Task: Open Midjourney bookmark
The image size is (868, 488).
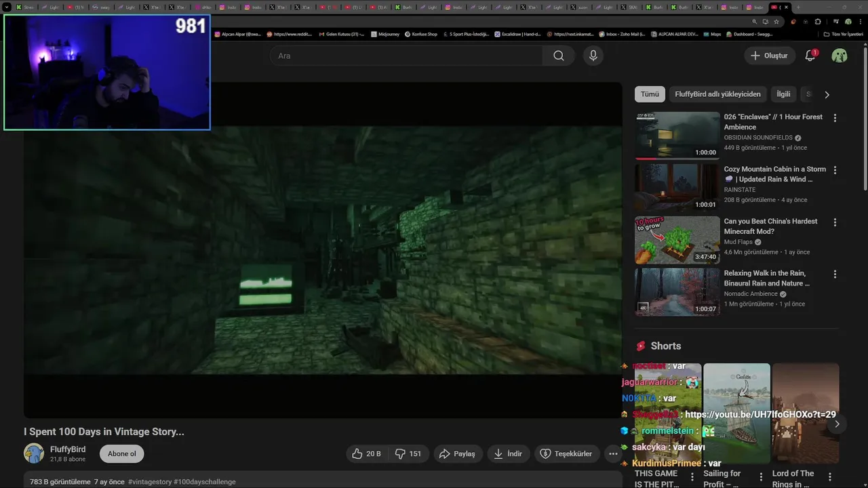Action: pyautogui.click(x=385, y=34)
